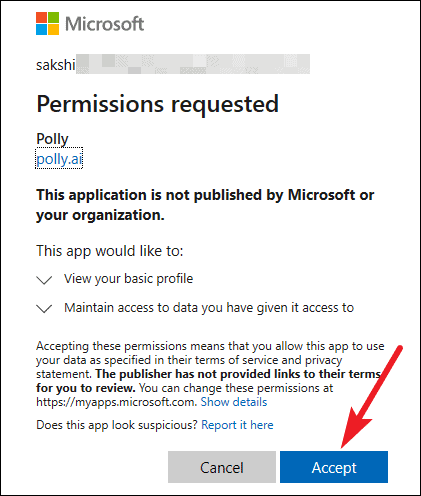Open the Report it here link
The image size is (421, 496).
(237, 425)
